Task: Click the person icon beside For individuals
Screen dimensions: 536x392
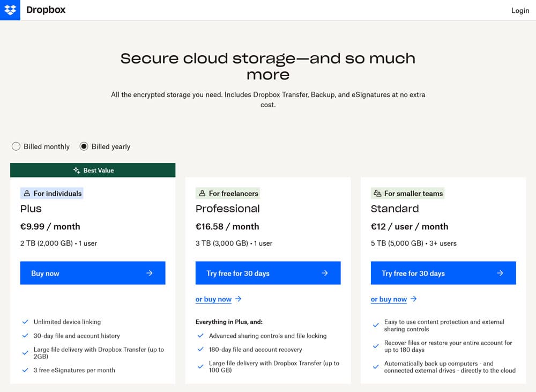Action: tap(27, 194)
